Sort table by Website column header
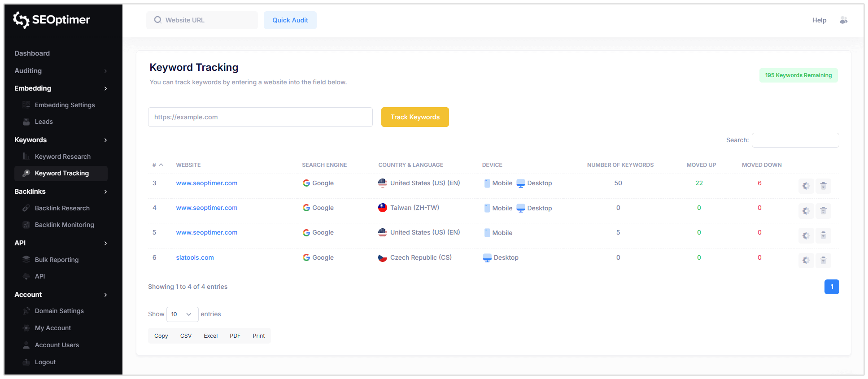 click(x=188, y=165)
